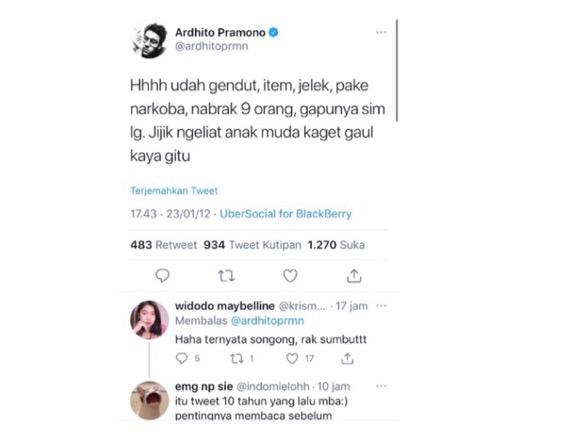Click the @ardhitoprmn mention in the reply

tap(267, 321)
